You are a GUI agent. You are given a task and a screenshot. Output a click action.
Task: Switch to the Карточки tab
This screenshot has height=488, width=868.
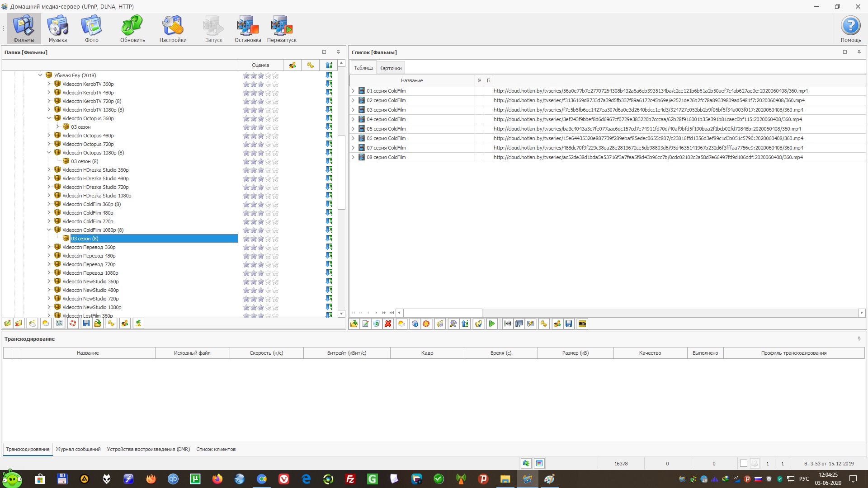[x=390, y=68]
